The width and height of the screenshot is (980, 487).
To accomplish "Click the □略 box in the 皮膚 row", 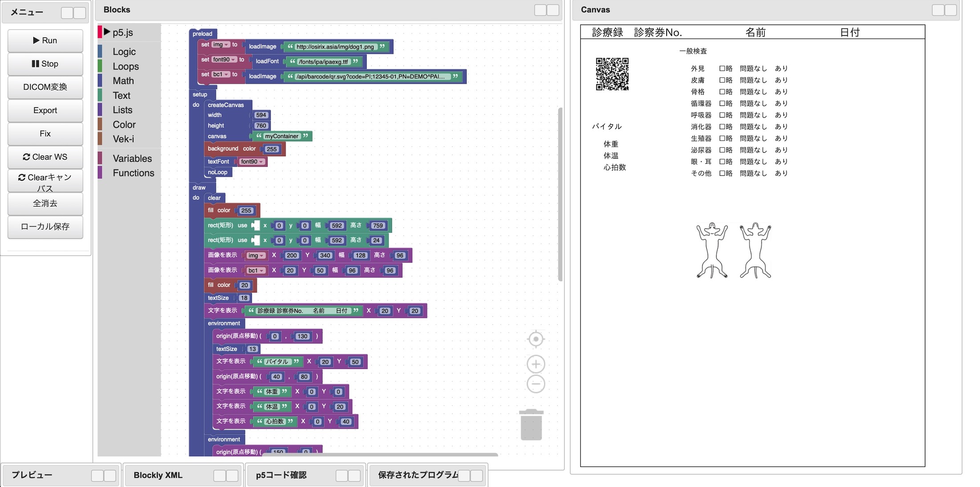I will (x=726, y=80).
